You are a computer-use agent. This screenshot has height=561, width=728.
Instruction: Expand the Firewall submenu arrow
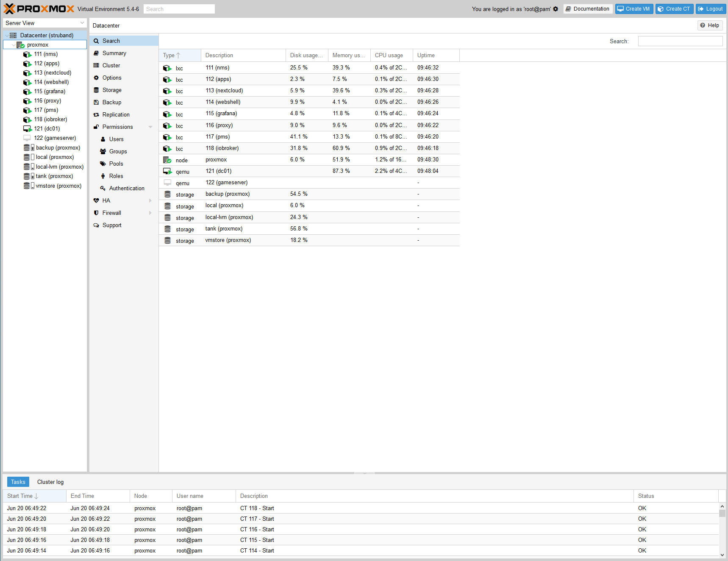(150, 213)
